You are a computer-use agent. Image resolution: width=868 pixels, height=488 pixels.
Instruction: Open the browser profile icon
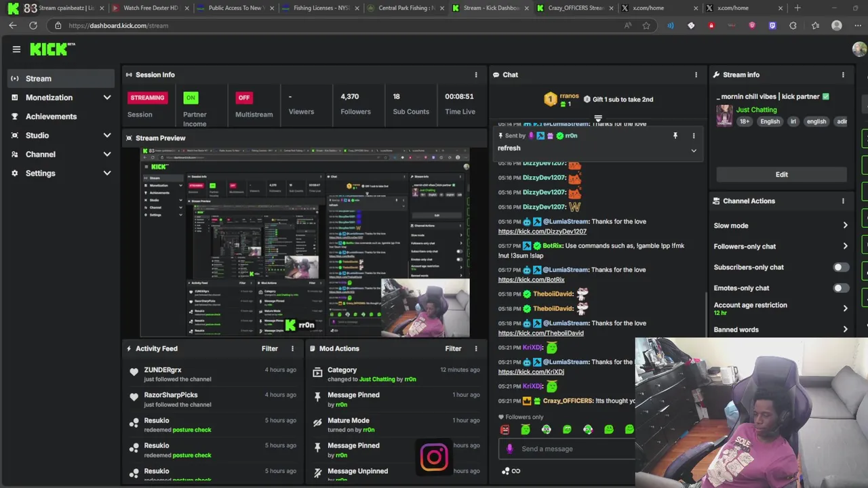click(x=837, y=25)
